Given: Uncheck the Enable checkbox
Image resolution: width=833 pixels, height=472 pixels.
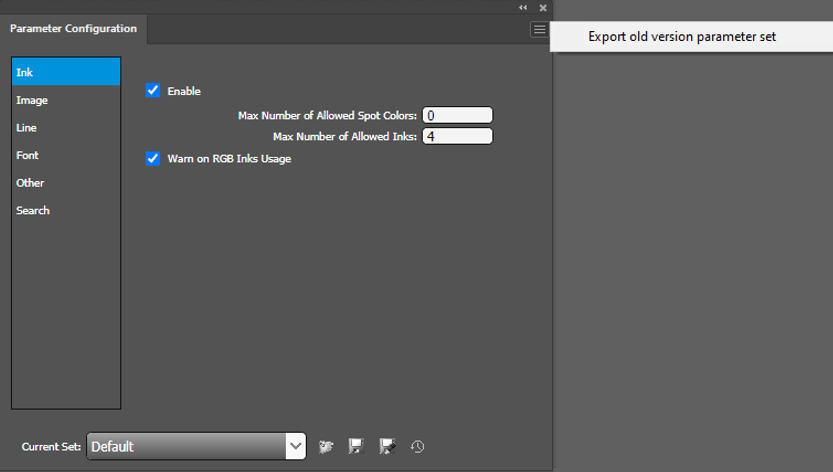Looking at the screenshot, I should (153, 91).
